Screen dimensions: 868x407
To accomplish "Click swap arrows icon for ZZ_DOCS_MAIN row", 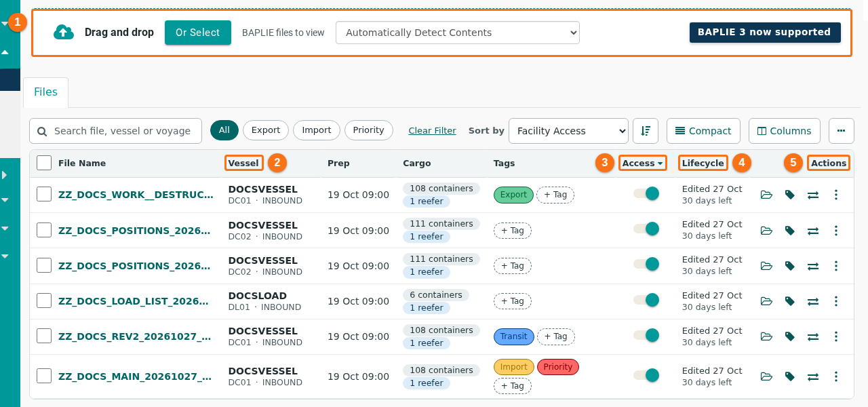I will point(813,376).
